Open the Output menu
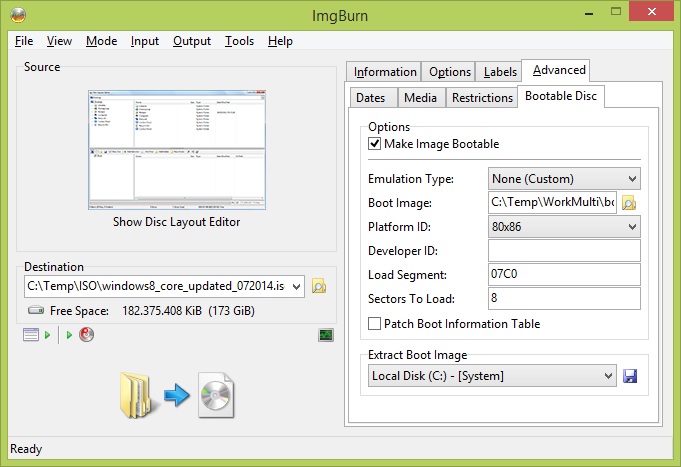The height and width of the screenshot is (467, 681). pos(192,41)
